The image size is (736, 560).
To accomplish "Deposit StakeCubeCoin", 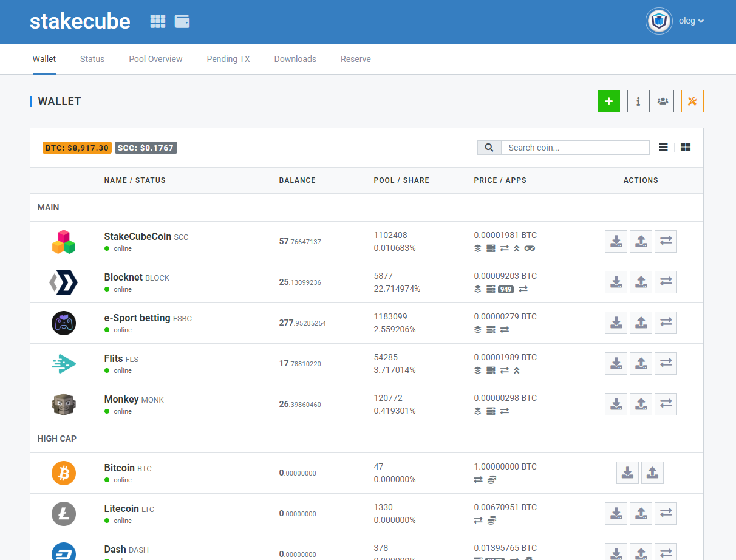I will (x=616, y=241).
